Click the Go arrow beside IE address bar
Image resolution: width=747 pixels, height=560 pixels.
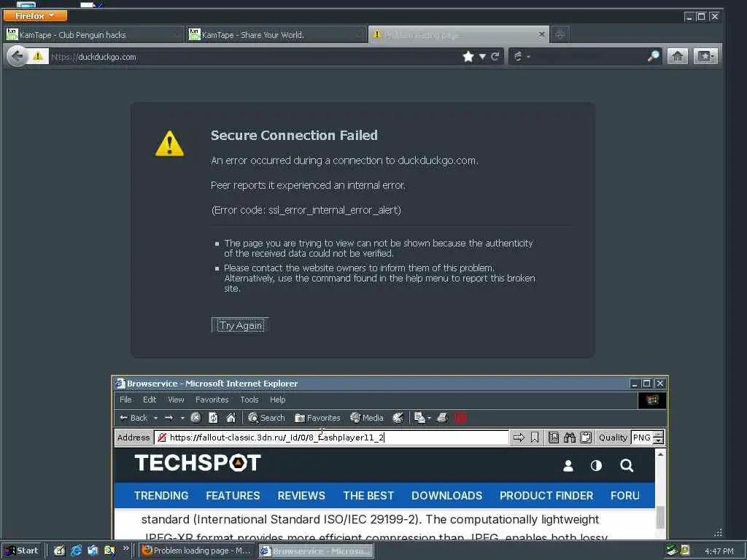click(x=519, y=437)
